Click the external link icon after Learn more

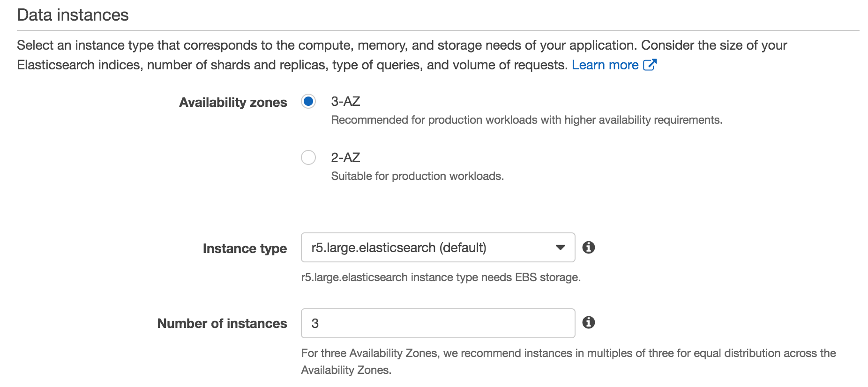click(x=650, y=65)
